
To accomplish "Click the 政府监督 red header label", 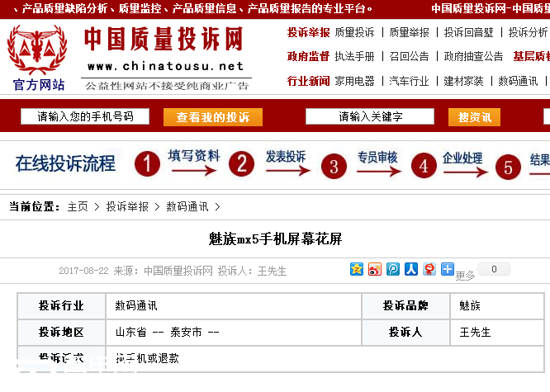I will tap(308, 56).
